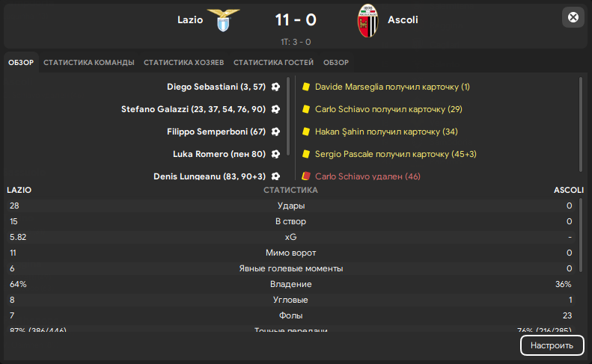Click red card icon for Carlo Schiavo
Screen dimensions: 592x364
click(306, 176)
